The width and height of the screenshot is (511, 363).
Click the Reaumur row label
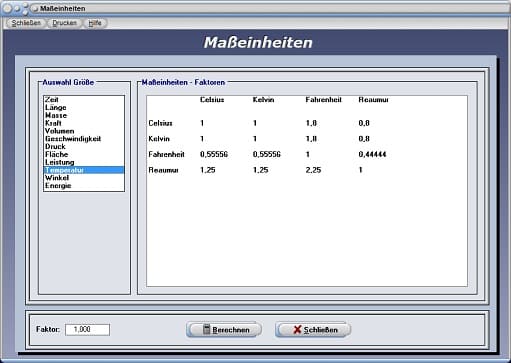[163, 170]
